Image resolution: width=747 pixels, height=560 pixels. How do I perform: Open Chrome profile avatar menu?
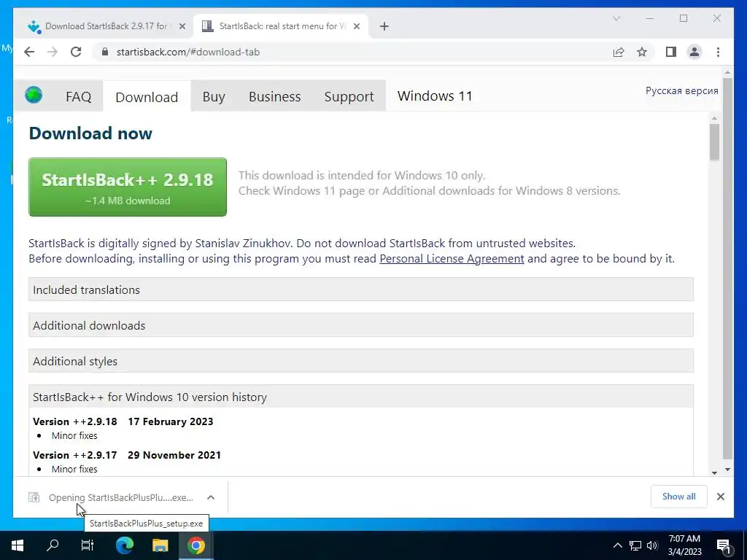coord(694,52)
